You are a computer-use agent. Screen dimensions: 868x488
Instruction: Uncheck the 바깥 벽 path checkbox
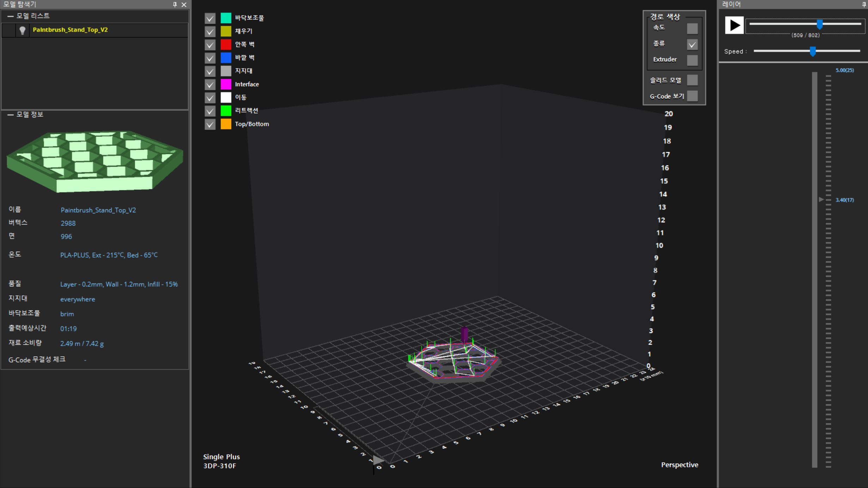pyautogui.click(x=210, y=58)
